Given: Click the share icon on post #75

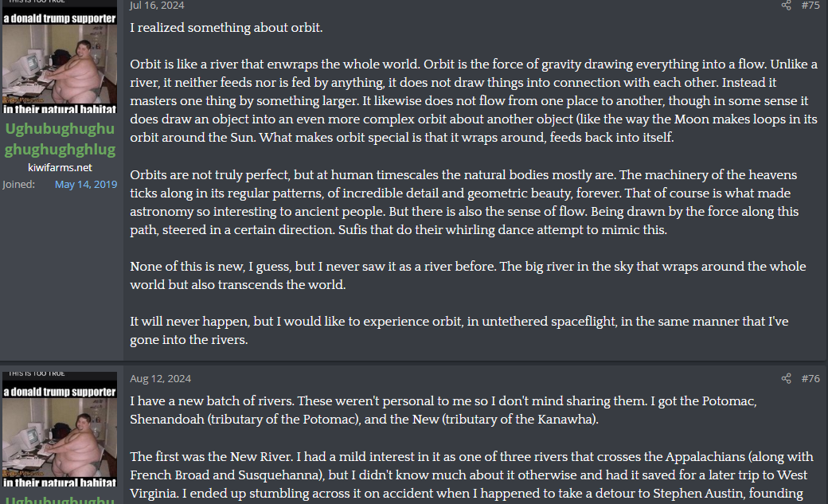Looking at the screenshot, I should coord(786,6).
